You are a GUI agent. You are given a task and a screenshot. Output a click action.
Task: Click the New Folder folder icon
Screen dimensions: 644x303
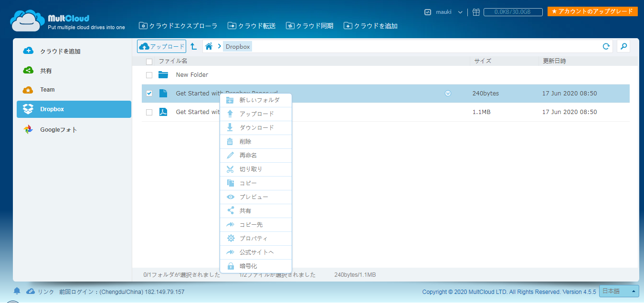tap(164, 74)
